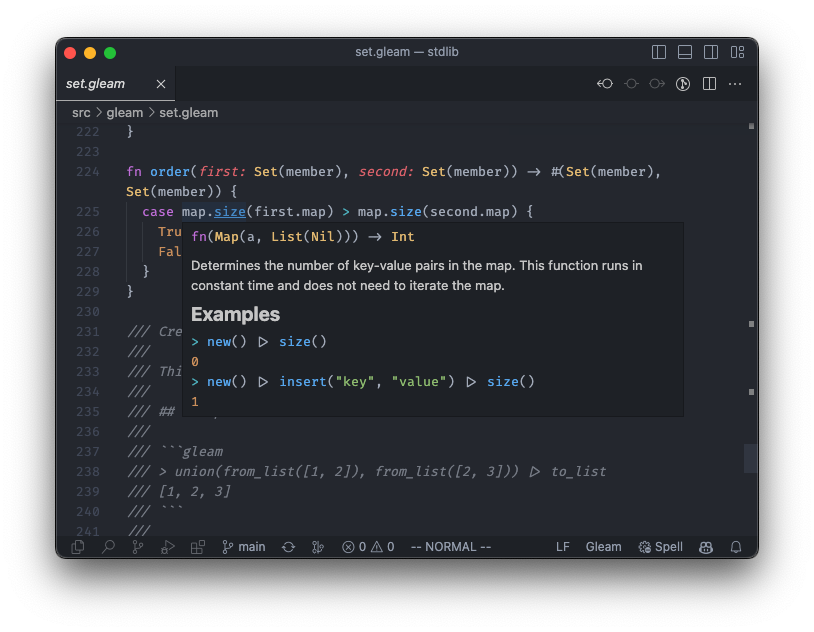Toggle the bottom panel layout icon
This screenshot has width=814, height=632.
click(x=684, y=52)
